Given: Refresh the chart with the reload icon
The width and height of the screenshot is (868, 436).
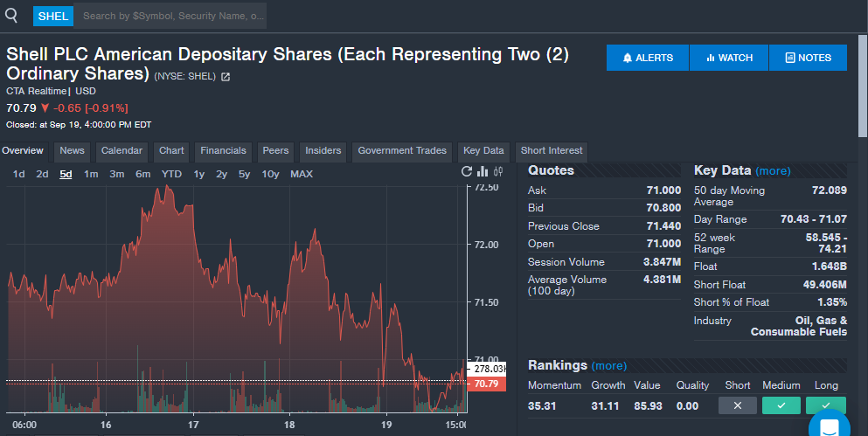Looking at the screenshot, I should [x=467, y=172].
